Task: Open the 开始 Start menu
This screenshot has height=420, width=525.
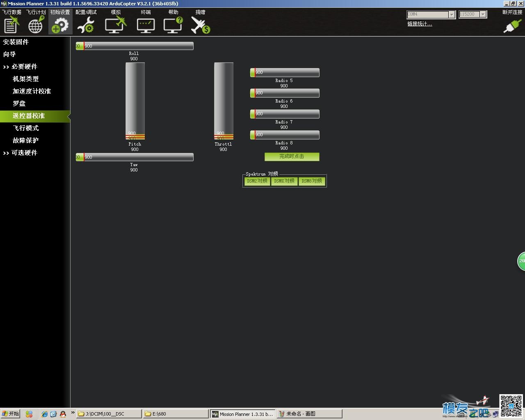Action: [x=10, y=414]
